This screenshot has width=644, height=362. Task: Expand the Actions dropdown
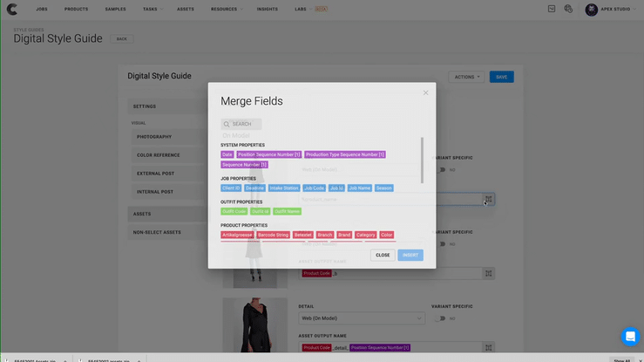(x=466, y=77)
